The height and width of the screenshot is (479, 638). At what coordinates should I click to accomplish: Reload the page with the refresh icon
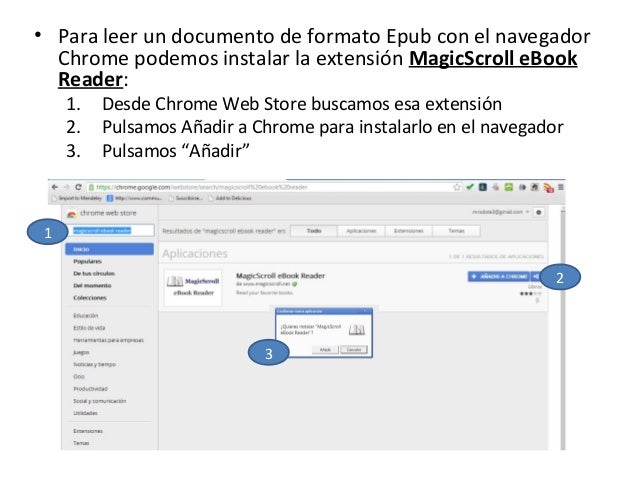(79, 187)
